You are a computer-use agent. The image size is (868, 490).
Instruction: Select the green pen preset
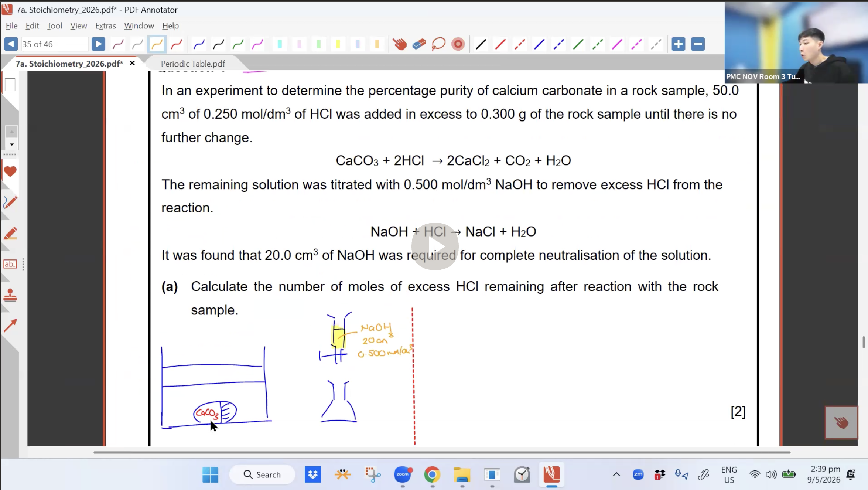(x=238, y=44)
